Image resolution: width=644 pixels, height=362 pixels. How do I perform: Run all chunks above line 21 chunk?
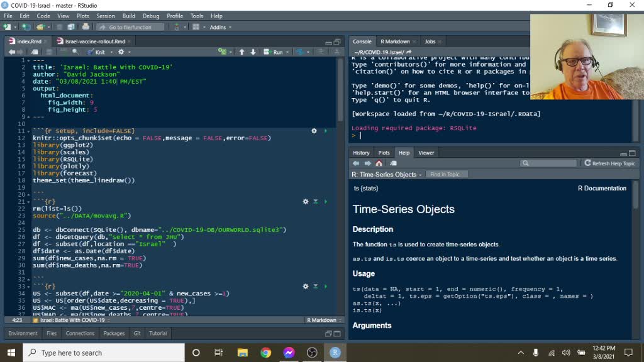click(316, 202)
